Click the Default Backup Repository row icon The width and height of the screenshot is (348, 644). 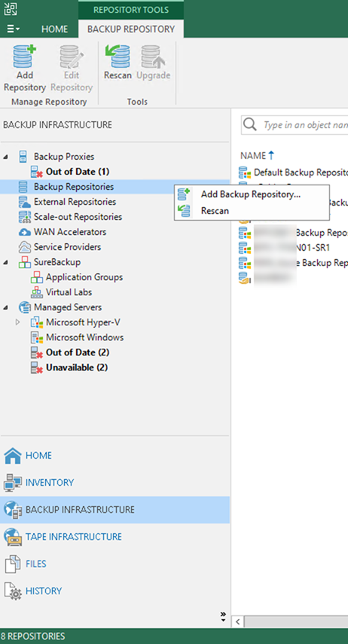[245, 172]
